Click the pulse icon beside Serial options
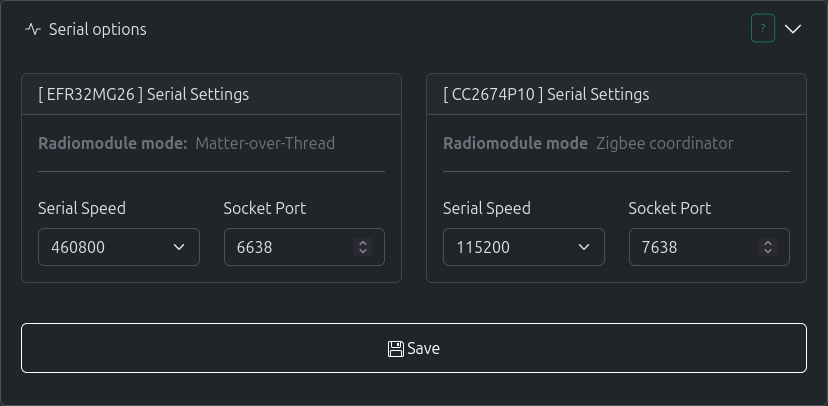Viewport: 828px width, 406px height. pos(33,29)
